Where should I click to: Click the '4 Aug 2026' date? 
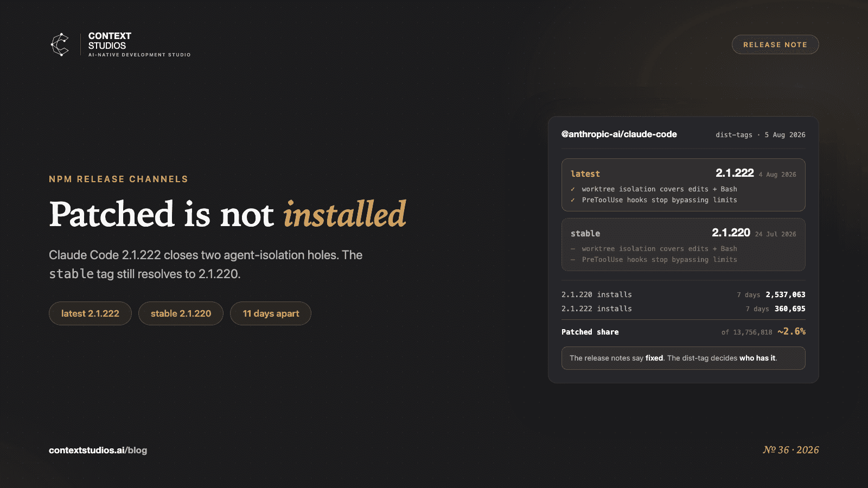777,175
